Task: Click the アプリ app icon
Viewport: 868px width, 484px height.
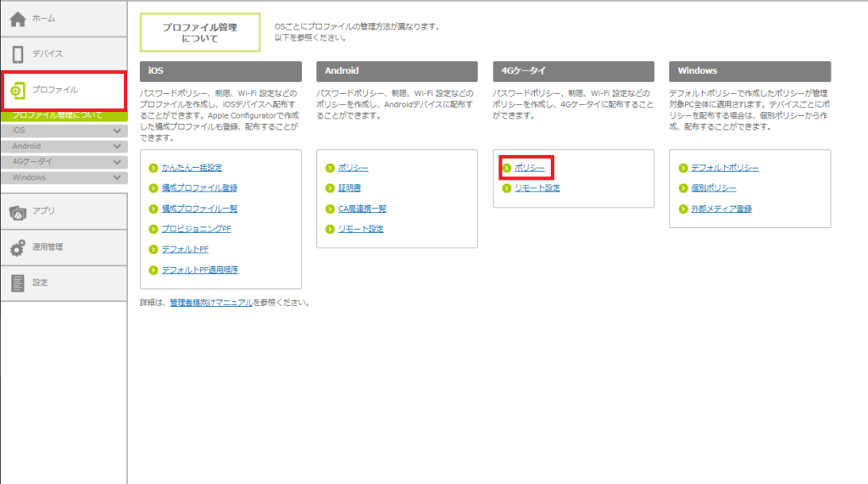Action: pyautogui.click(x=18, y=212)
